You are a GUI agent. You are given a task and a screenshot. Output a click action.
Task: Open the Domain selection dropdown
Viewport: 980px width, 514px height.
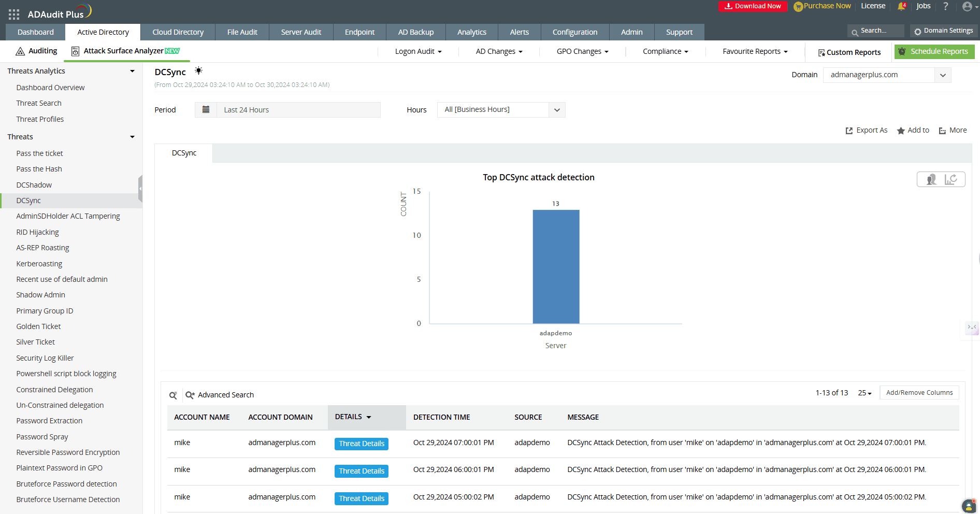[x=942, y=75]
